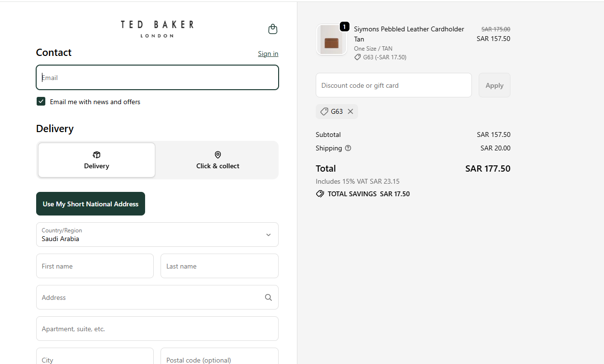Click the shipping help question mark icon
This screenshot has height=364, width=604.
pos(348,148)
